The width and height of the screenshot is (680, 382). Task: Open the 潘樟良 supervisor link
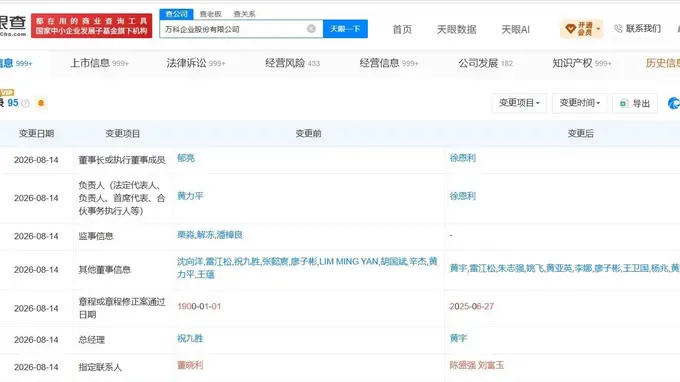(229, 235)
